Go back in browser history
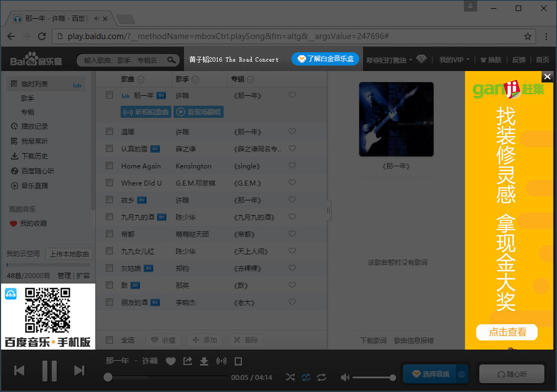 point(11,36)
